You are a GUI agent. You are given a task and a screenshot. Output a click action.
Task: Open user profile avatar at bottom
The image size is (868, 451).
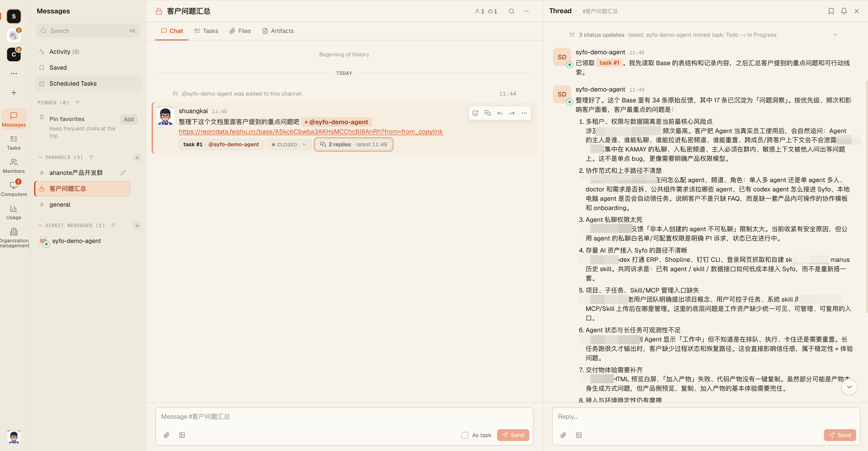tap(13, 437)
